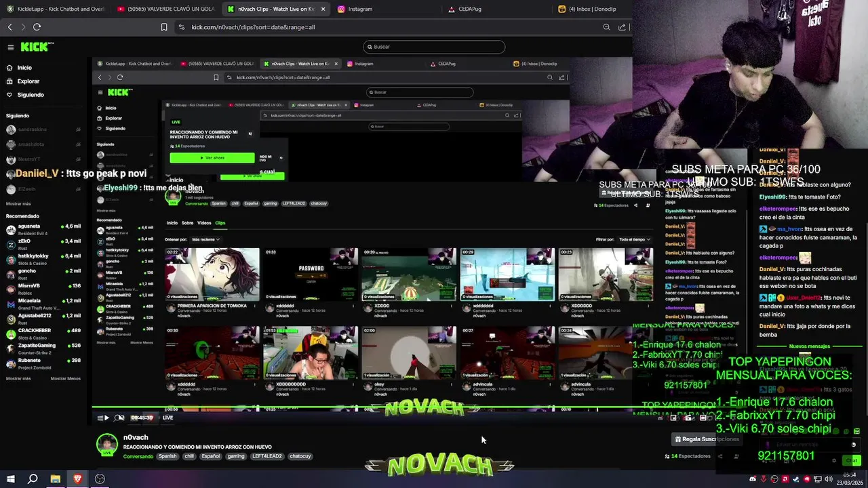
Task: Select the chatocuy tag
Action: (300, 456)
